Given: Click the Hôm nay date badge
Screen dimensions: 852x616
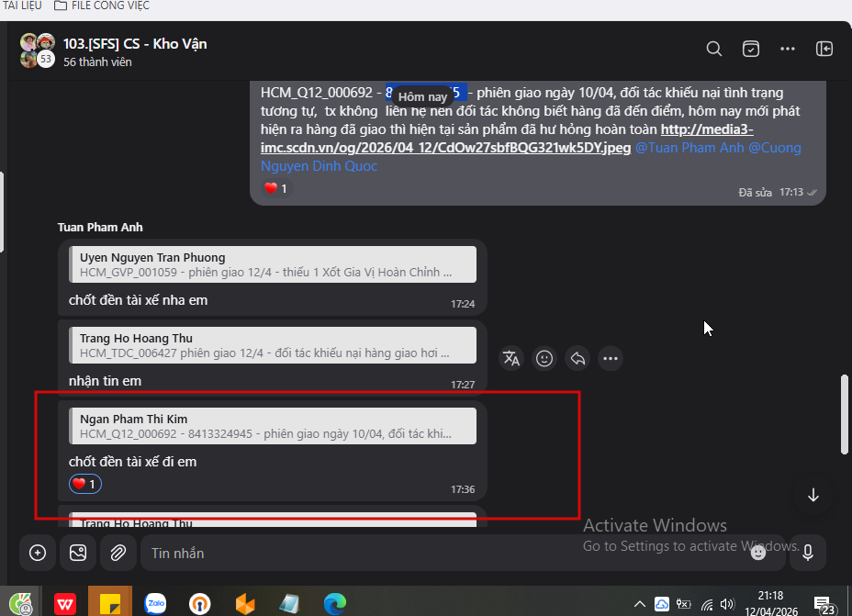Looking at the screenshot, I should tap(422, 96).
